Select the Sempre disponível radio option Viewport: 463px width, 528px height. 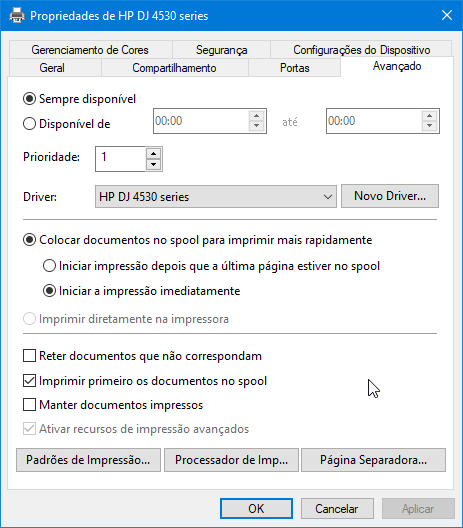click(x=29, y=99)
